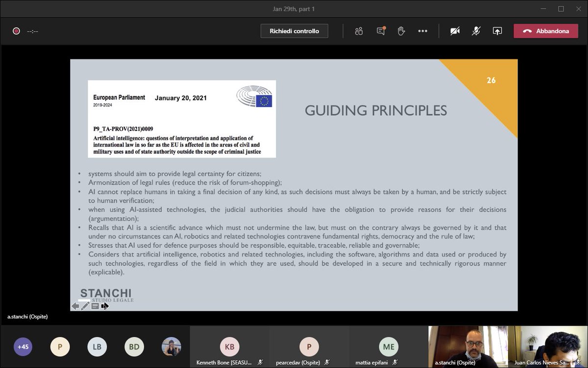The height and width of the screenshot is (368, 588).
Task: Select the participant avatar with photo
Action: (171, 347)
